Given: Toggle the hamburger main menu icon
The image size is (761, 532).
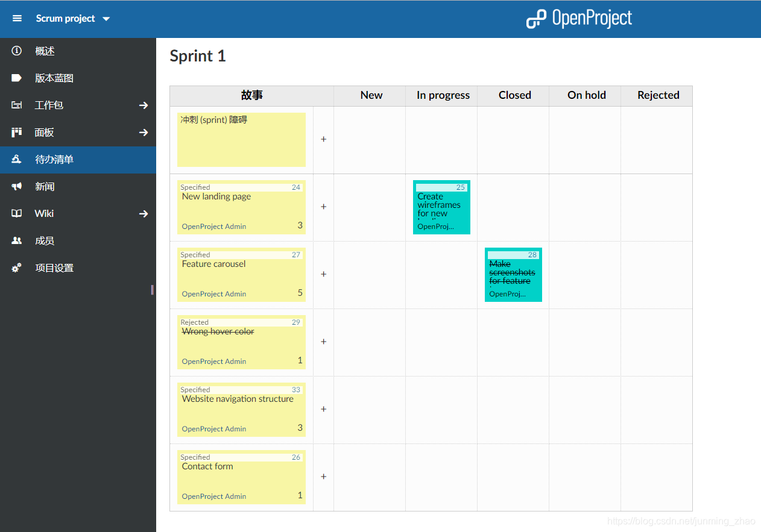Looking at the screenshot, I should [17, 19].
